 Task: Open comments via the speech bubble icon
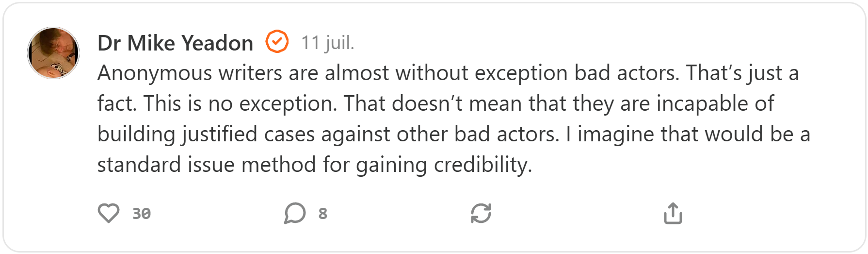(x=295, y=213)
